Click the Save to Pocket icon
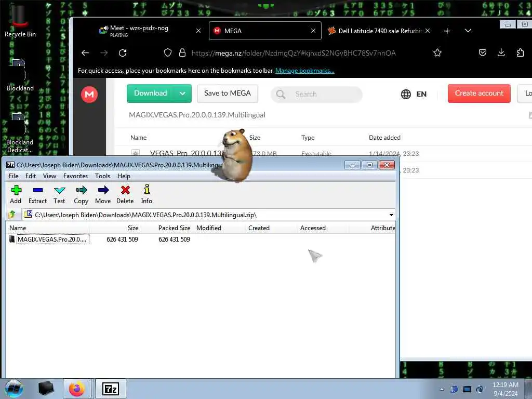 click(483, 52)
